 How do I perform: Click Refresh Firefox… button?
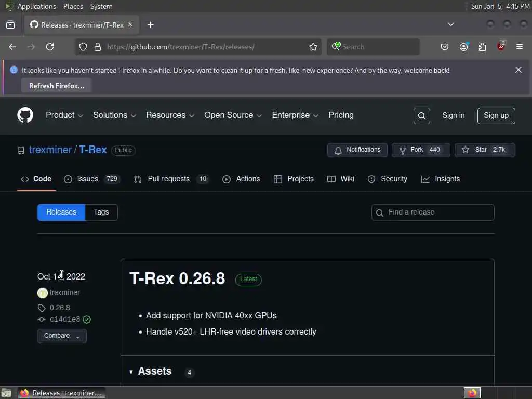tap(57, 86)
